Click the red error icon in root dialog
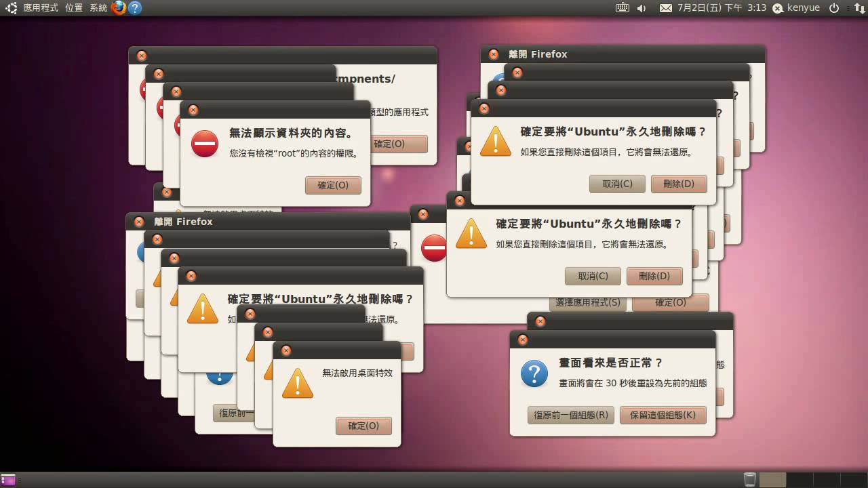The width and height of the screenshot is (868, 488). pos(205,143)
